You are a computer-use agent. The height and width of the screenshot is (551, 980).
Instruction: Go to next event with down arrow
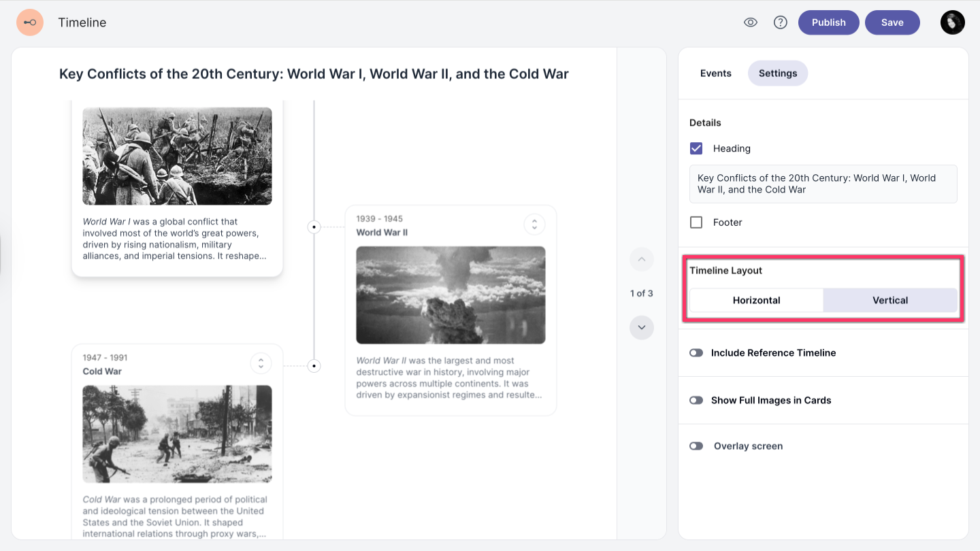[641, 328]
